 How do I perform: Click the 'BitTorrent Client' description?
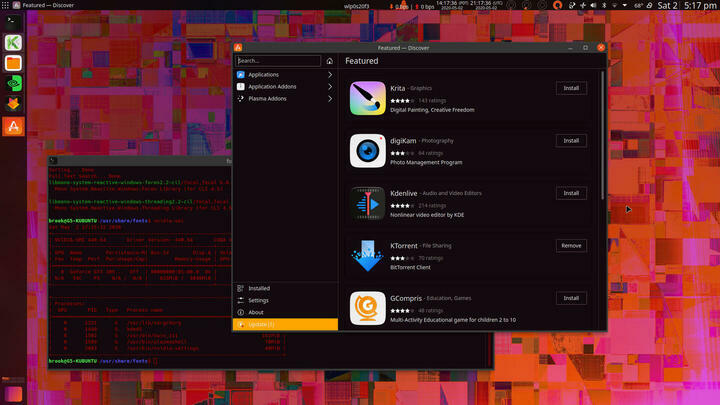pos(410,267)
